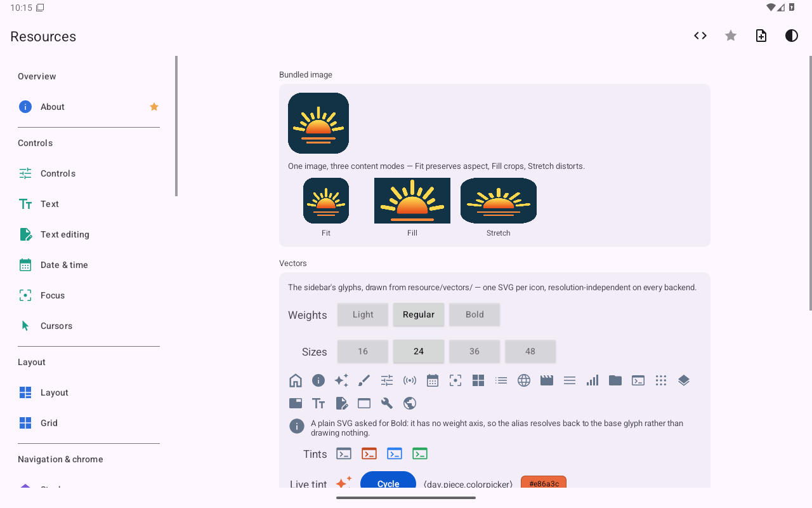Viewport: 812px width, 508px height.
Task: Open the Grid sidebar item
Action: point(89,423)
